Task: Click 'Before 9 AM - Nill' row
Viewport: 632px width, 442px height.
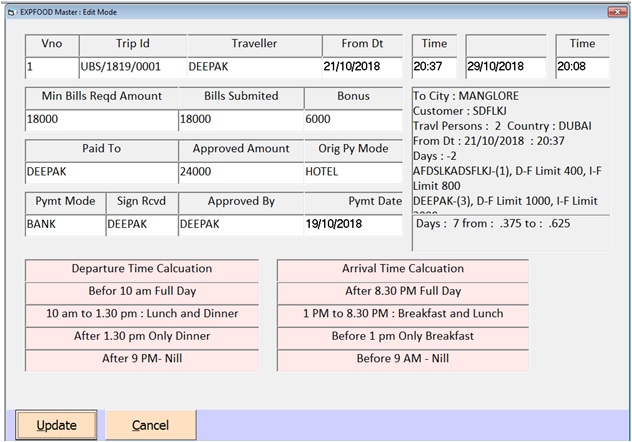Action: pos(403,360)
